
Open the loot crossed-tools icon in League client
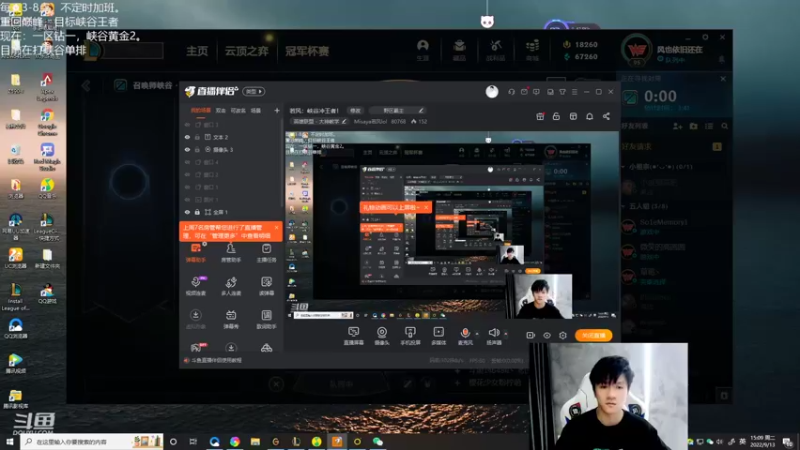click(x=495, y=49)
